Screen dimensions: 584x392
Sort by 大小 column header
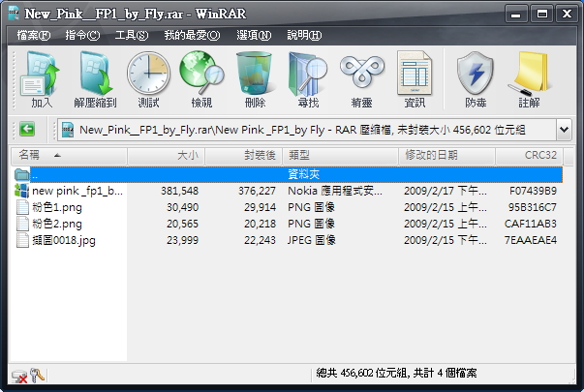coord(167,155)
